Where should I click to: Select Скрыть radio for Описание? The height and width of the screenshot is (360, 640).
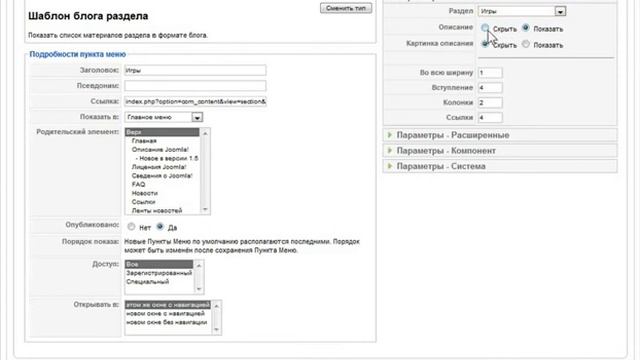[485, 28]
